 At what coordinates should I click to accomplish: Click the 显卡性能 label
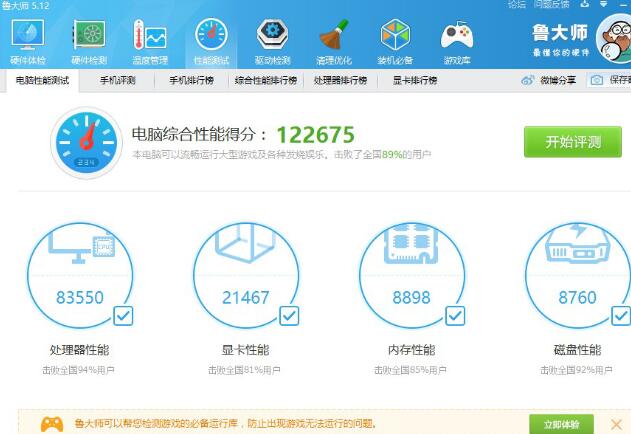pos(245,350)
